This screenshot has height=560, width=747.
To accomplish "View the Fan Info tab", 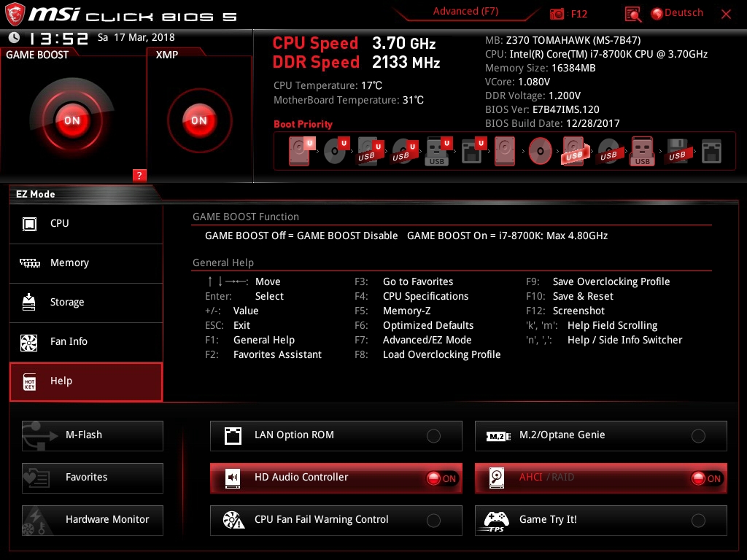I will point(86,342).
